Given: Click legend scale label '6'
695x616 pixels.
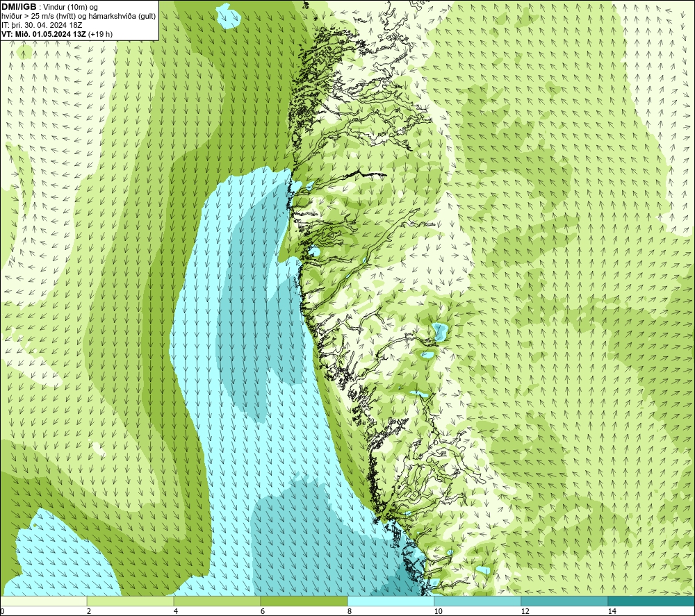Looking at the screenshot, I should point(263,611).
